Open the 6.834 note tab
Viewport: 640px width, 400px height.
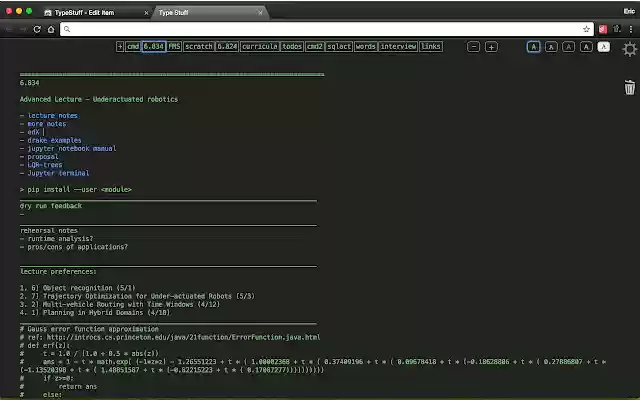click(154, 47)
